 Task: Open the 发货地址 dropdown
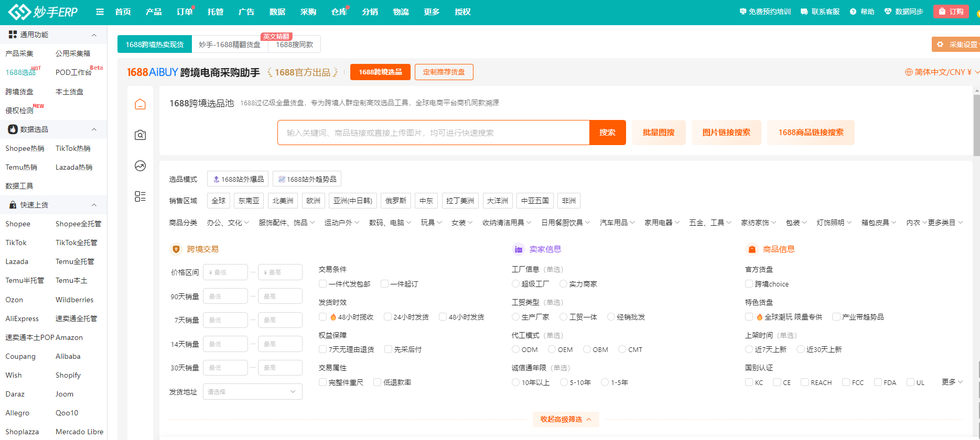[x=253, y=392]
